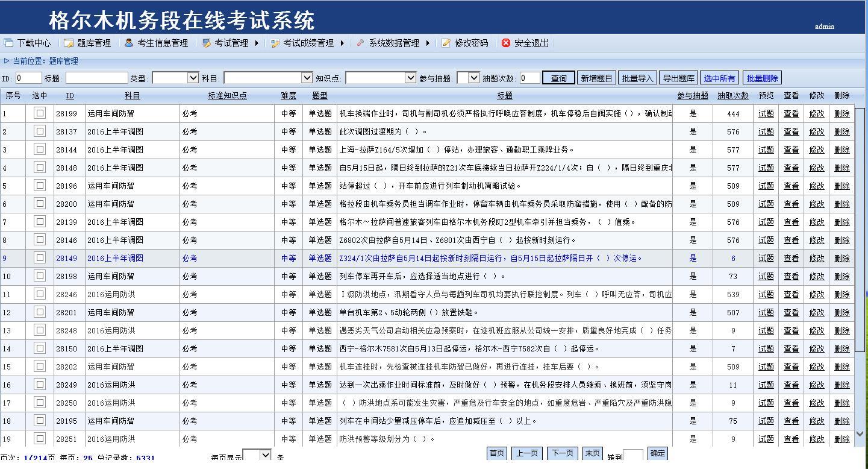The width and height of the screenshot is (868, 469).
Task: Click 上一页 previous page button
Action: click(527, 453)
